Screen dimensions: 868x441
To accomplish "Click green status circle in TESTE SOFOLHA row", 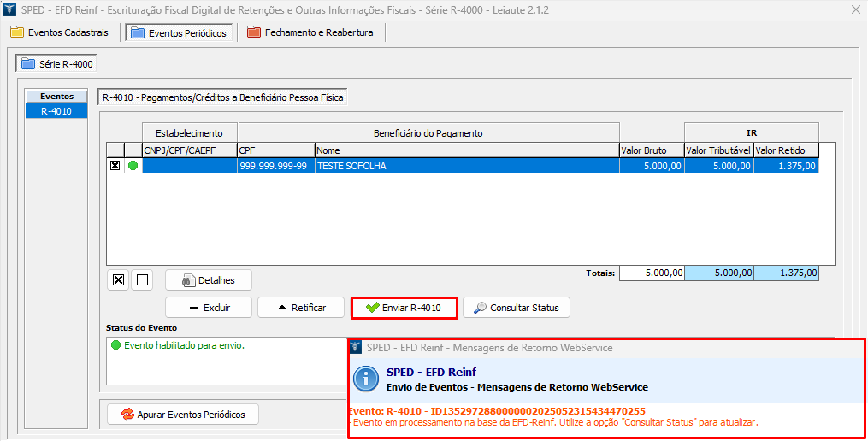I will pyautogui.click(x=133, y=166).
